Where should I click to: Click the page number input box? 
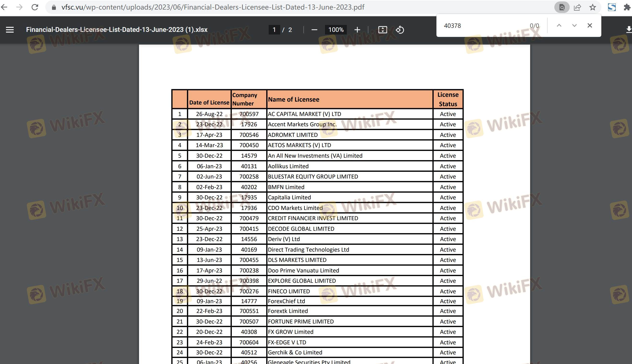click(274, 30)
